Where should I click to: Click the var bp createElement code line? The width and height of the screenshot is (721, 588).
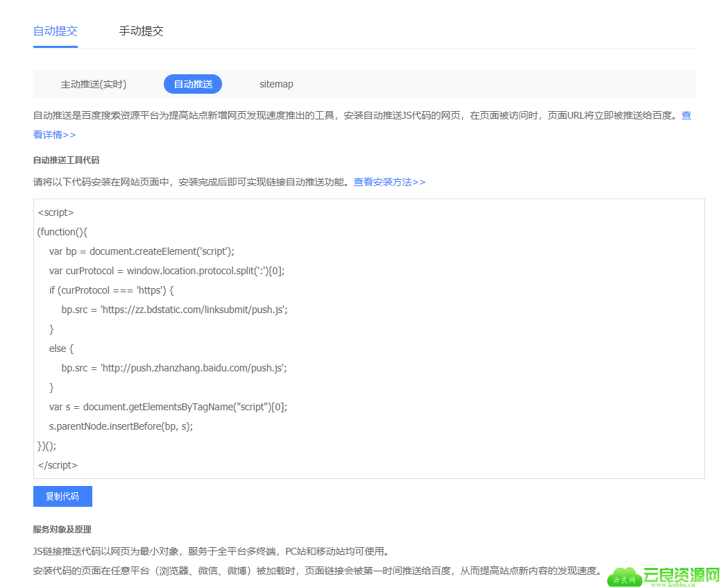tap(142, 251)
